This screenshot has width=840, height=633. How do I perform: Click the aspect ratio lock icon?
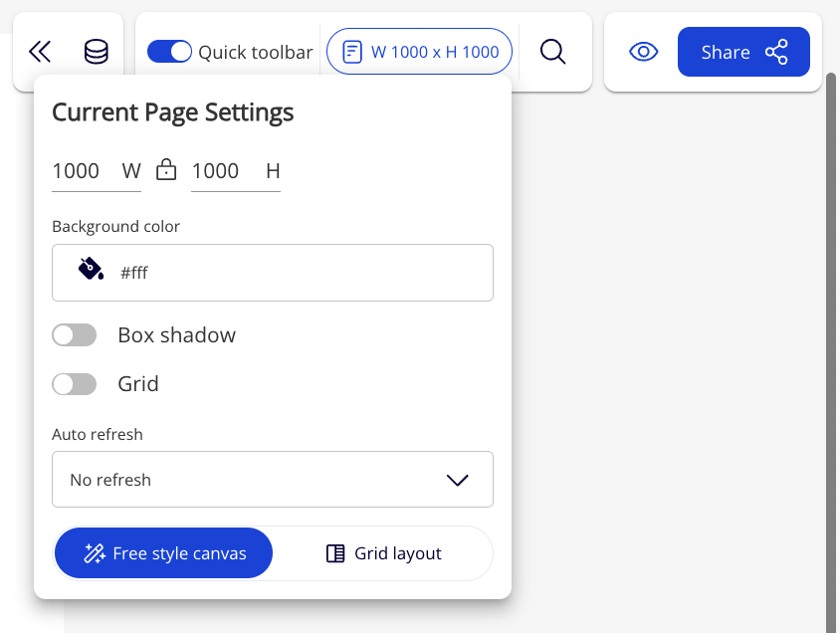pyautogui.click(x=166, y=170)
